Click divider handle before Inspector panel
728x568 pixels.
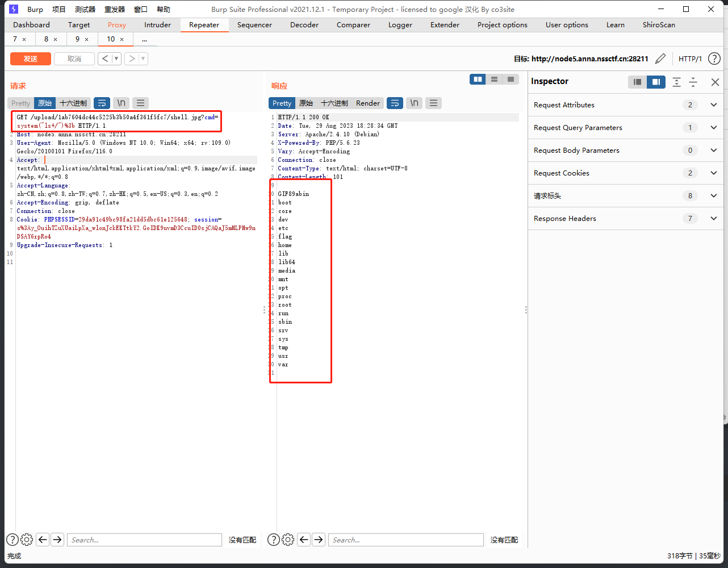coord(526,310)
